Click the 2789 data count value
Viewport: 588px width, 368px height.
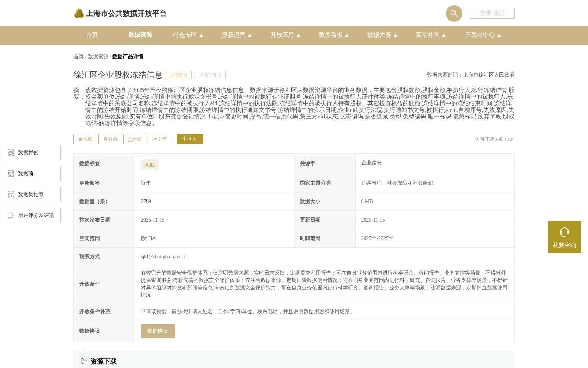pyautogui.click(x=146, y=202)
